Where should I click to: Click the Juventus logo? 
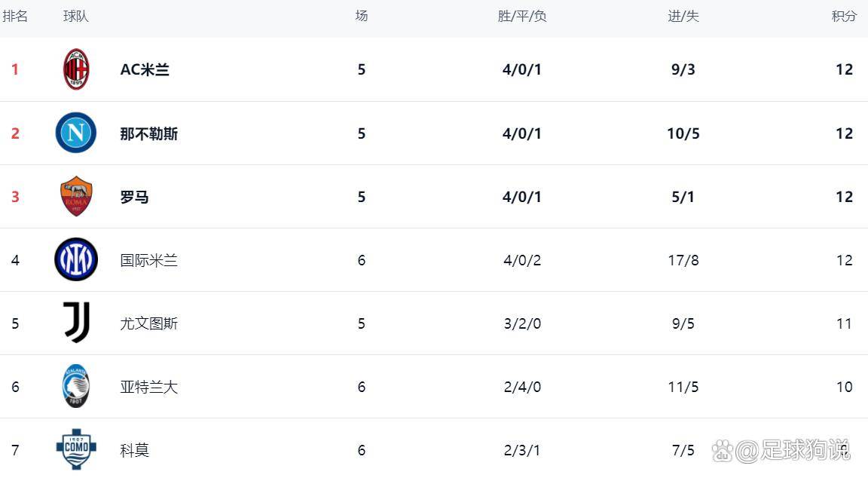[x=76, y=323]
